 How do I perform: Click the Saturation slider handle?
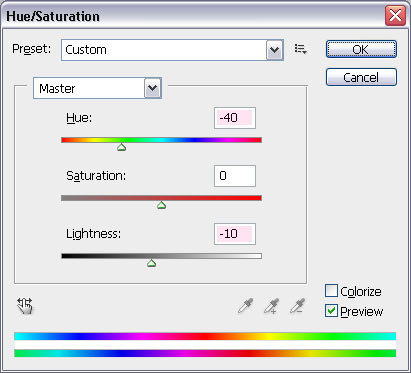tap(161, 205)
